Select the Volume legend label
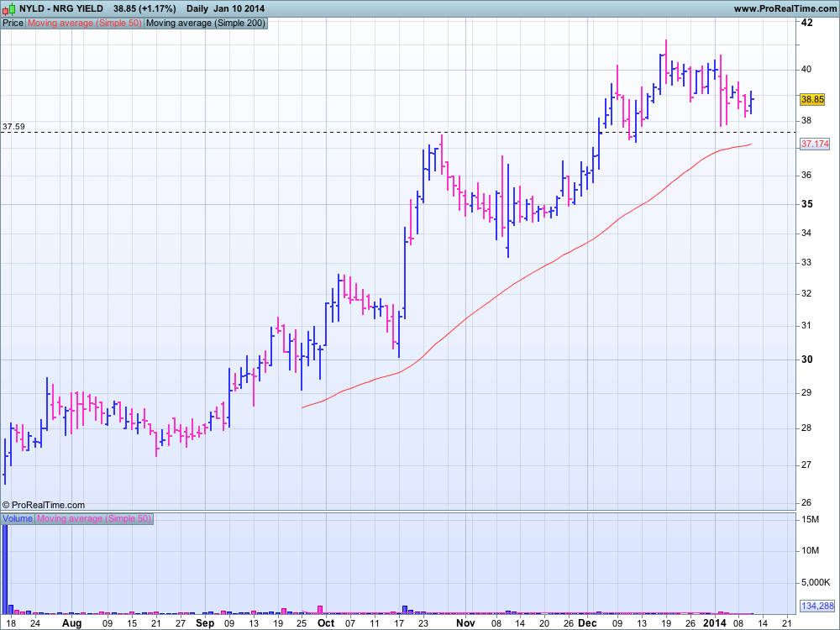This screenshot has height=630, width=840. pyautogui.click(x=18, y=518)
